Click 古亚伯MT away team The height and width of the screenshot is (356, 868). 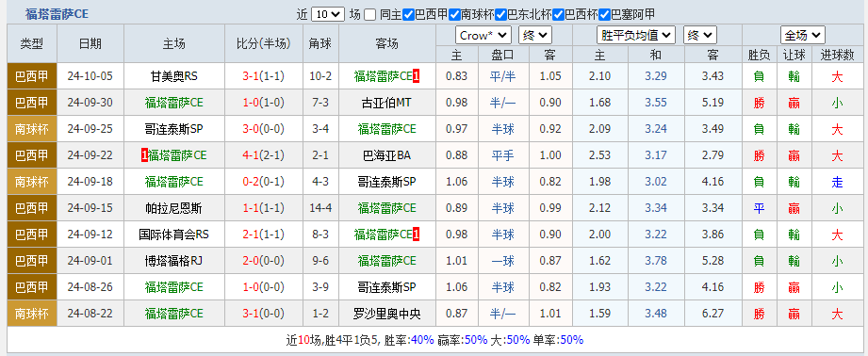click(x=386, y=103)
